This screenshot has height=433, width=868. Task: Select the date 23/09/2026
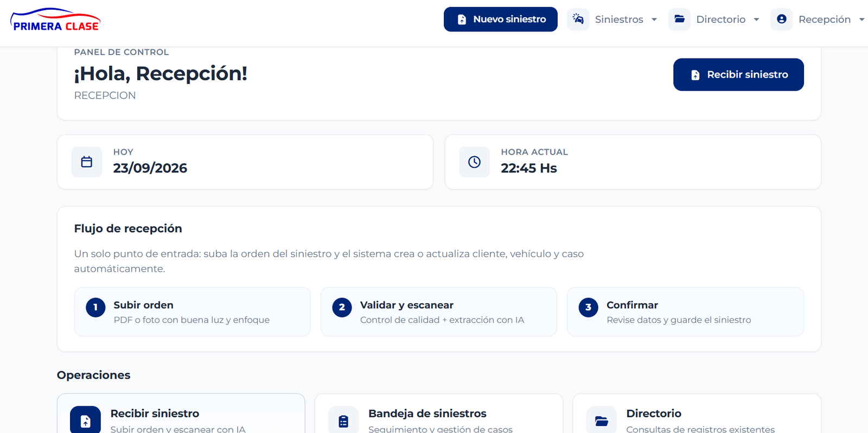point(150,168)
